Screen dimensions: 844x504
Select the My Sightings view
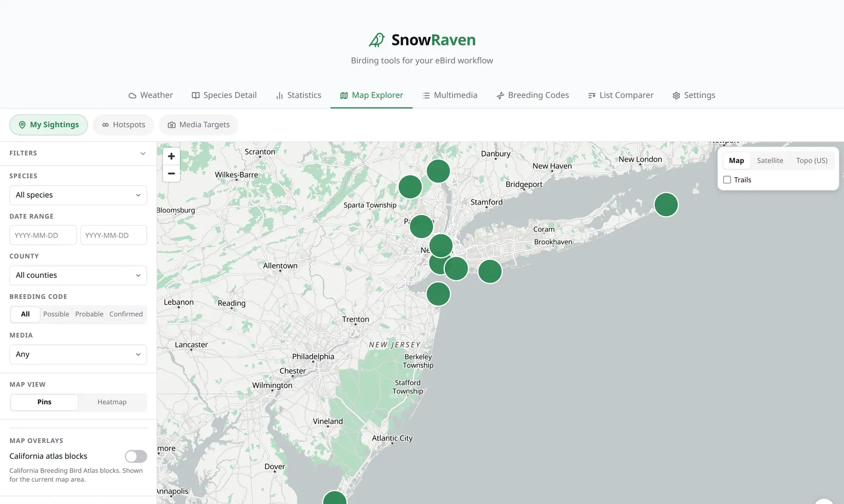(49, 125)
